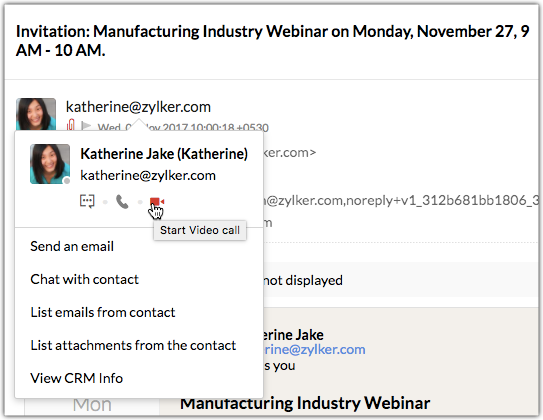Image resolution: width=543 pixels, height=420 pixels.
Task: Choose List attachments from the contact
Action: (133, 345)
